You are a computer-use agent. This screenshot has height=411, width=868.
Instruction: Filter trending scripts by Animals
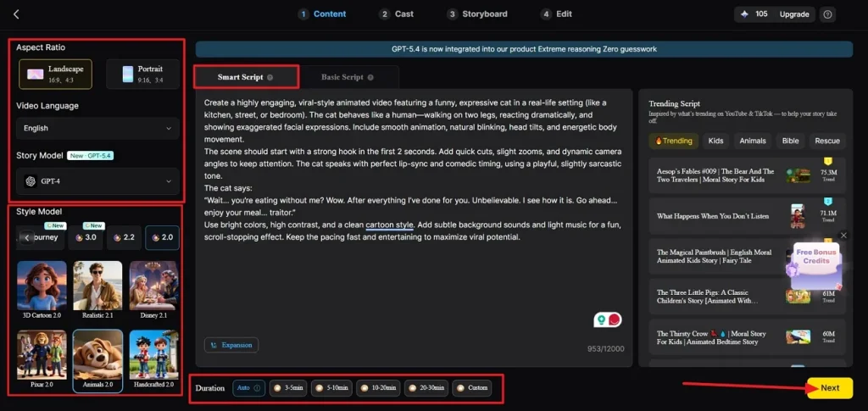[752, 141]
